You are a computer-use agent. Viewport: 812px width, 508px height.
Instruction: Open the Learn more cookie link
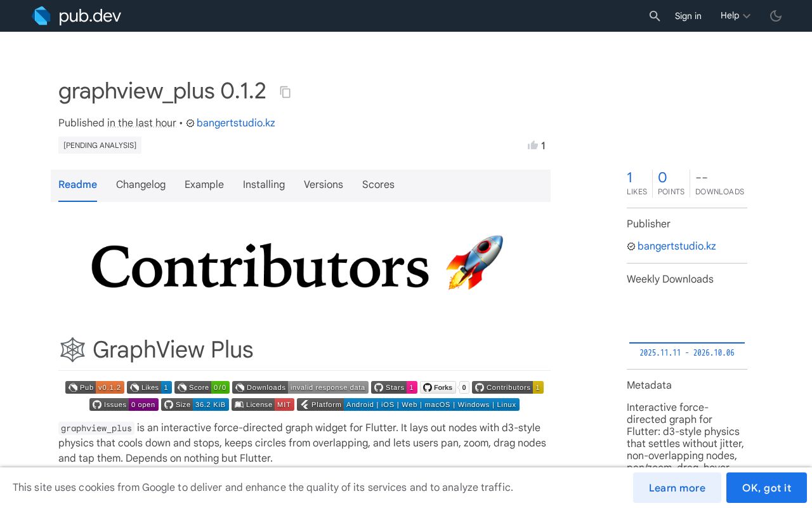(x=677, y=488)
